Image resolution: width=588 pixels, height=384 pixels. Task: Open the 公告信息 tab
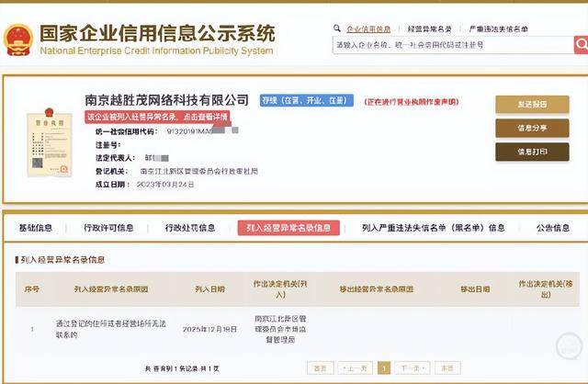point(553,228)
